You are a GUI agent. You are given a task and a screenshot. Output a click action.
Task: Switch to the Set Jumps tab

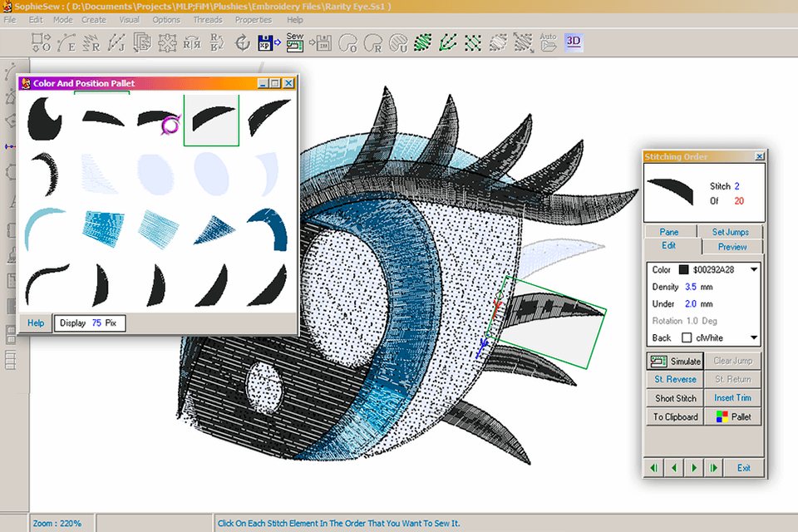731,231
